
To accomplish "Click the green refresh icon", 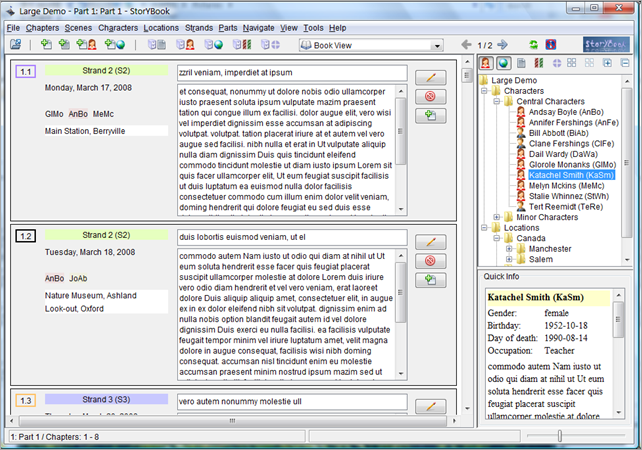I will point(534,45).
